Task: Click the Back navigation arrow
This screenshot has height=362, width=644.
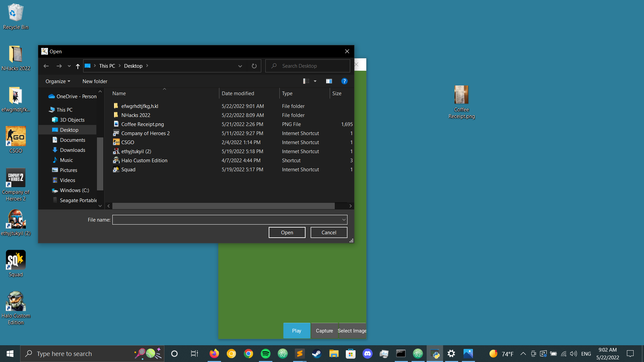Action: coord(46,66)
